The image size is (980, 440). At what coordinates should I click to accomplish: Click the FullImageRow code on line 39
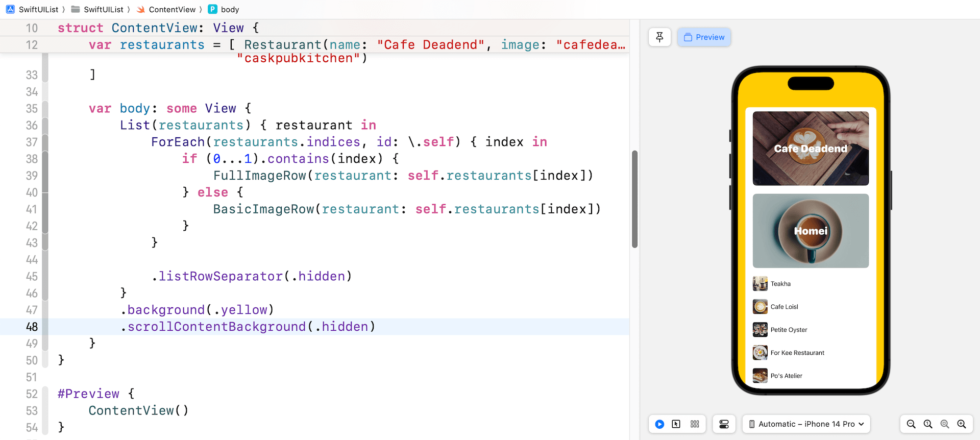pos(403,176)
